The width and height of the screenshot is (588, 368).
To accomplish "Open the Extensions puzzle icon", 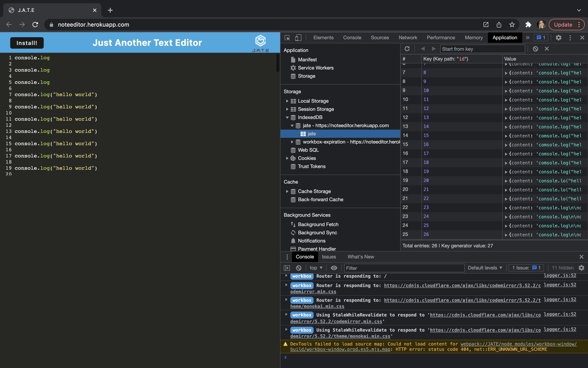I will point(528,25).
